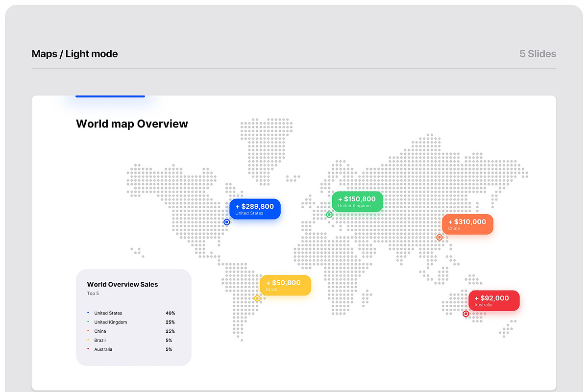Open the + $289,800 United States label
Screen dimensions: 588x392
tap(255, 209)
